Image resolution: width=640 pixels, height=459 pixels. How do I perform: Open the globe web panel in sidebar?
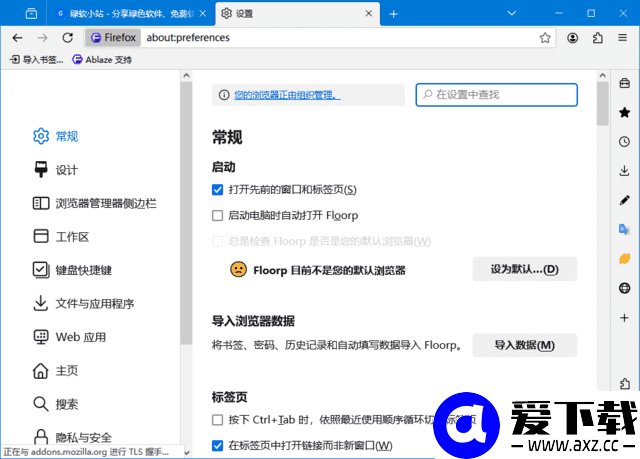coord(624,288)
